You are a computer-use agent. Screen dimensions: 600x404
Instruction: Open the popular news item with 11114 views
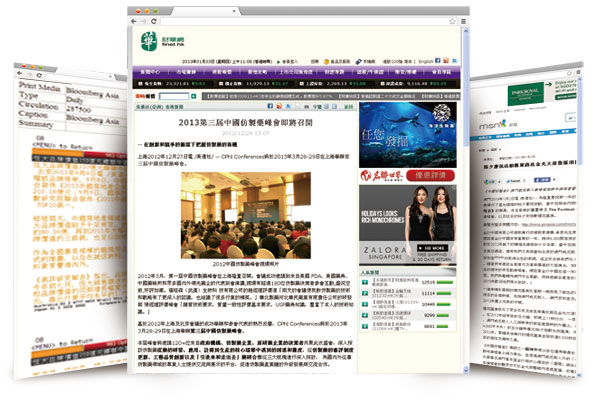click(x=408, y=293)
